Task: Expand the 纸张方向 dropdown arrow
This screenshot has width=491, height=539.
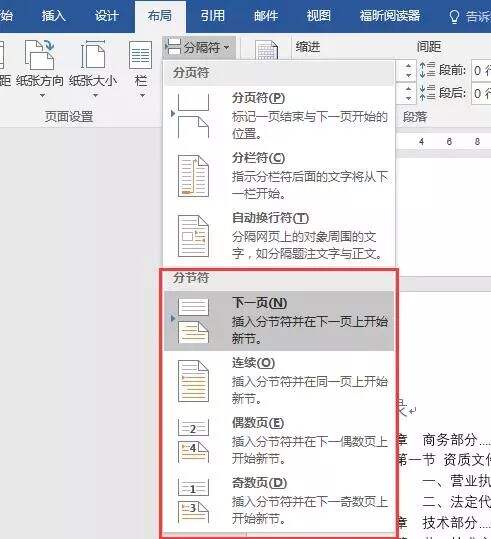Action: [x=42, y=96]
